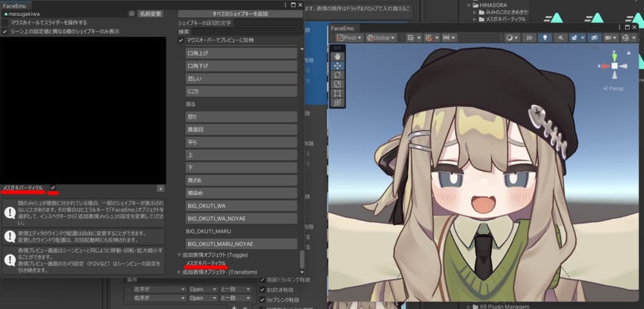Click the red X axis cone
The width and height of the screenshot is (644, 309).
pyautogui.click(x=605, y=65)
